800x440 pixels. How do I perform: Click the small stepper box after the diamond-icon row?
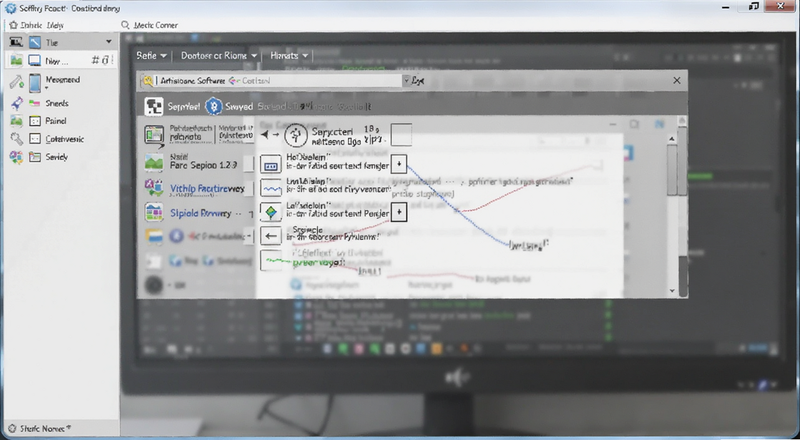coord(399,212)
